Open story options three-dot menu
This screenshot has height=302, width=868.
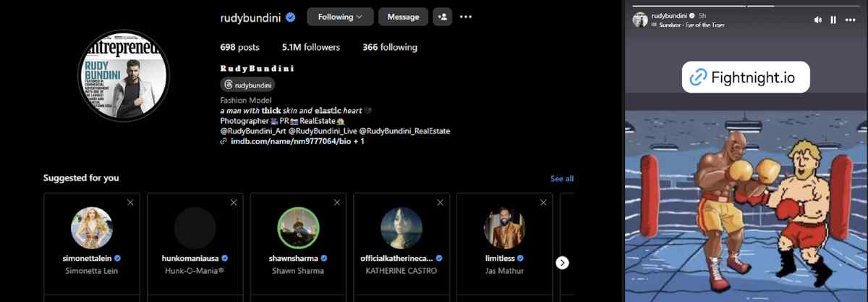[x=851, y=20]
